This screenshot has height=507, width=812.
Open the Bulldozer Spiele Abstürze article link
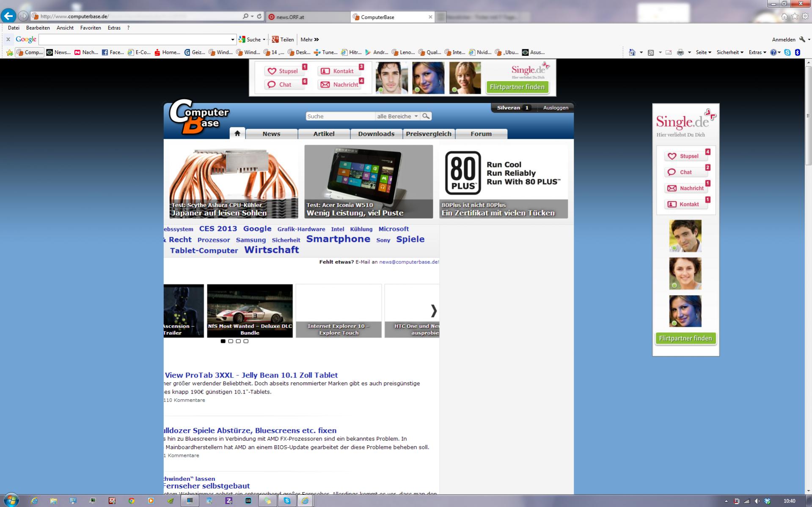coord(250,430)
